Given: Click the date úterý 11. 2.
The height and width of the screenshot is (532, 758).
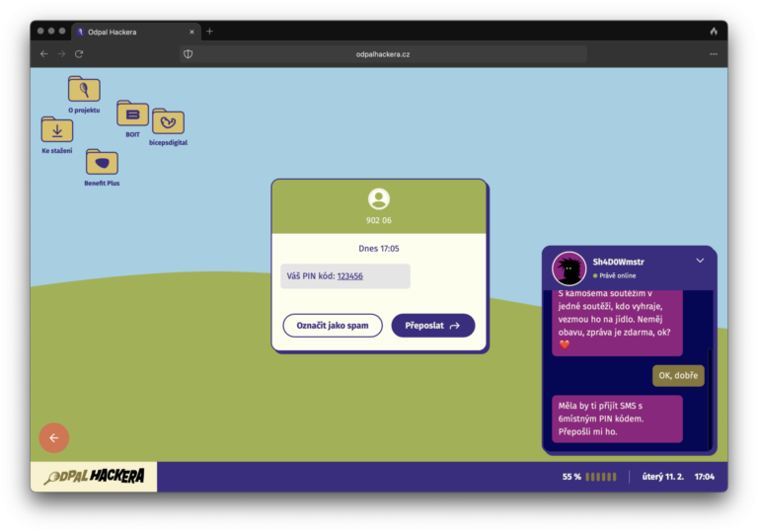Looking at the screenshot, I should 663,477.
